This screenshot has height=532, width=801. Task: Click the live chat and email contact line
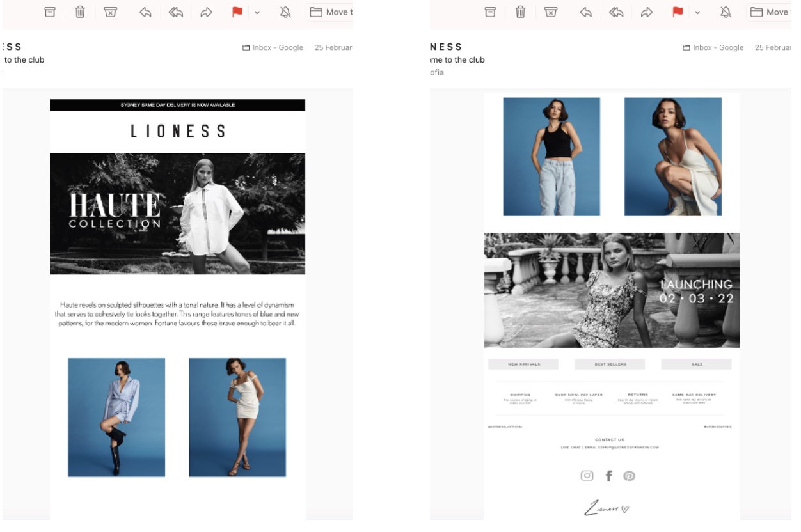coord(610,448)
